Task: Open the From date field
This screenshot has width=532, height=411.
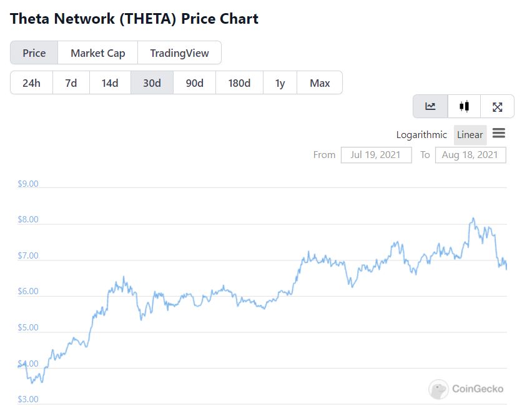Action: pyautogui.click(x=376, y=155)
